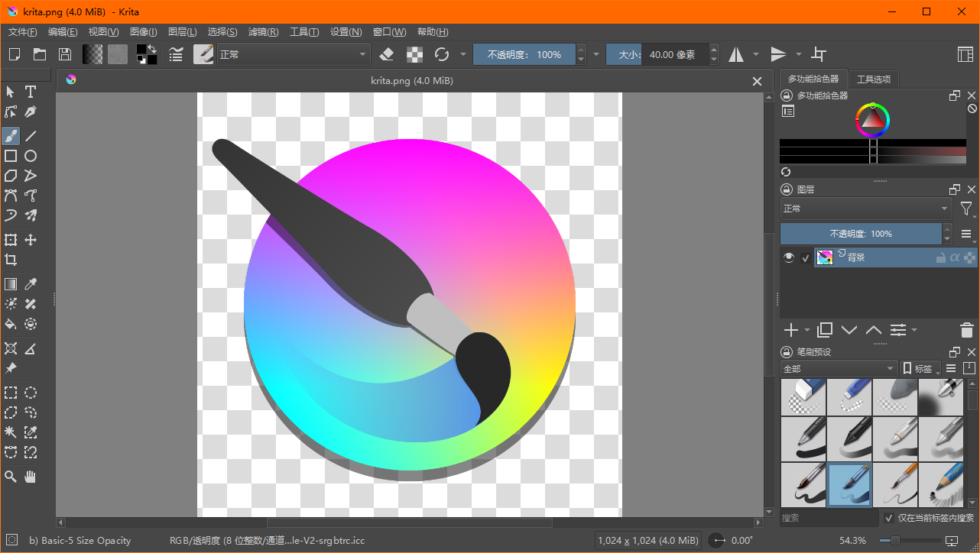Hide the 背景 layer using eye icon

(x=789, y=258)
